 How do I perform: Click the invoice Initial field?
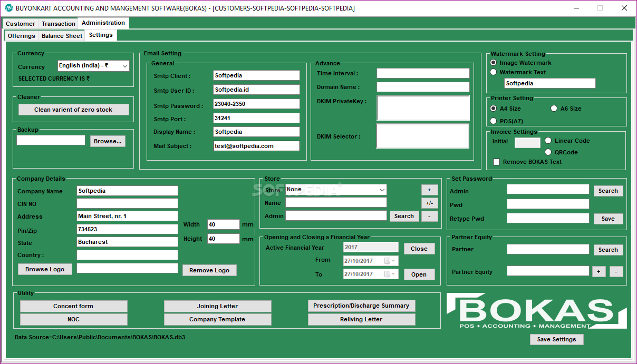pos(527,143)
